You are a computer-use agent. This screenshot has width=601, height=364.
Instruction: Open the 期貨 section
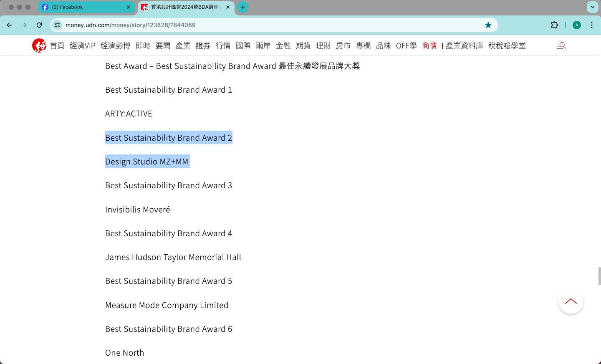coord(303,45)
